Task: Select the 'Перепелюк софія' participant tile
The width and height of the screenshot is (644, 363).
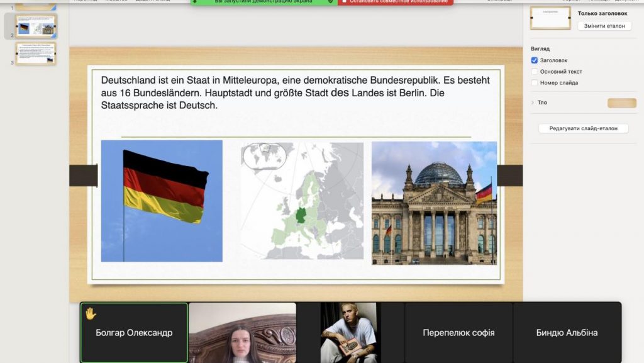Action: (x=458, y=333)
